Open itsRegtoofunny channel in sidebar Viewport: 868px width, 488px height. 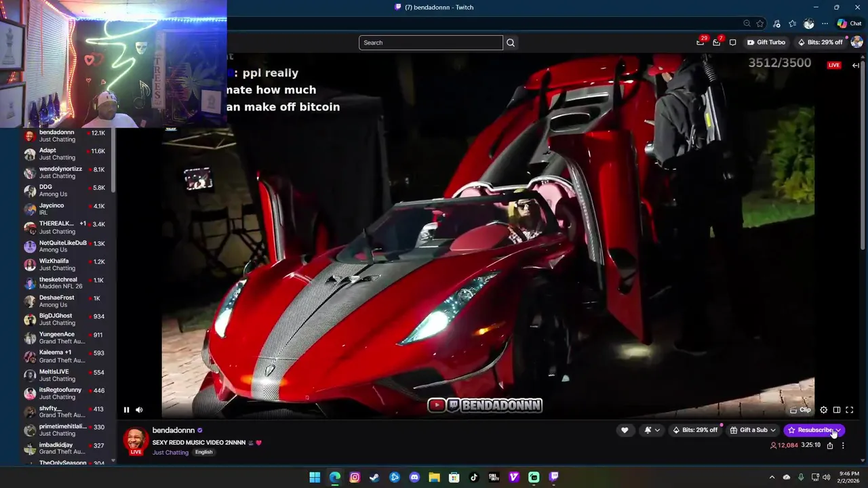[66, 393]
